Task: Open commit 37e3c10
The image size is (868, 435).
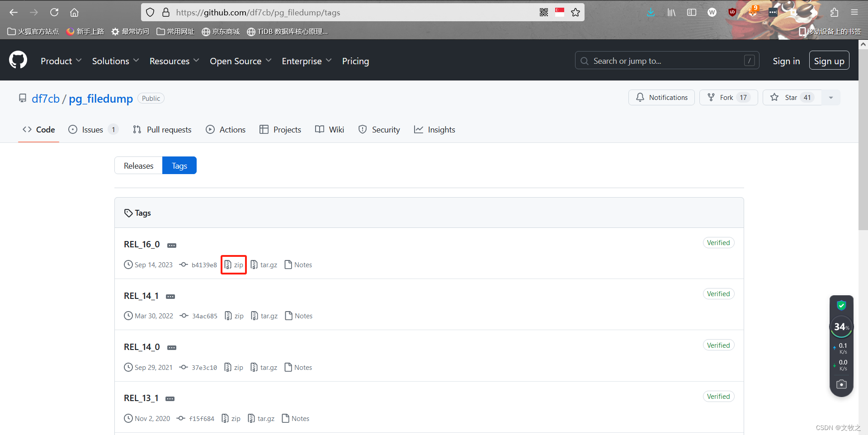Action: 198,367
